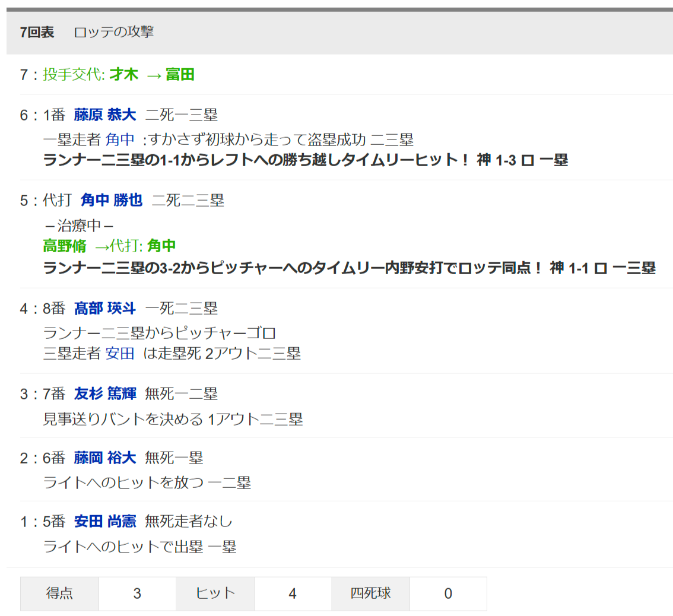The image size is (673, 616).
Task: Click green 角中 after 代打 arrow
Action: [161, 246]
